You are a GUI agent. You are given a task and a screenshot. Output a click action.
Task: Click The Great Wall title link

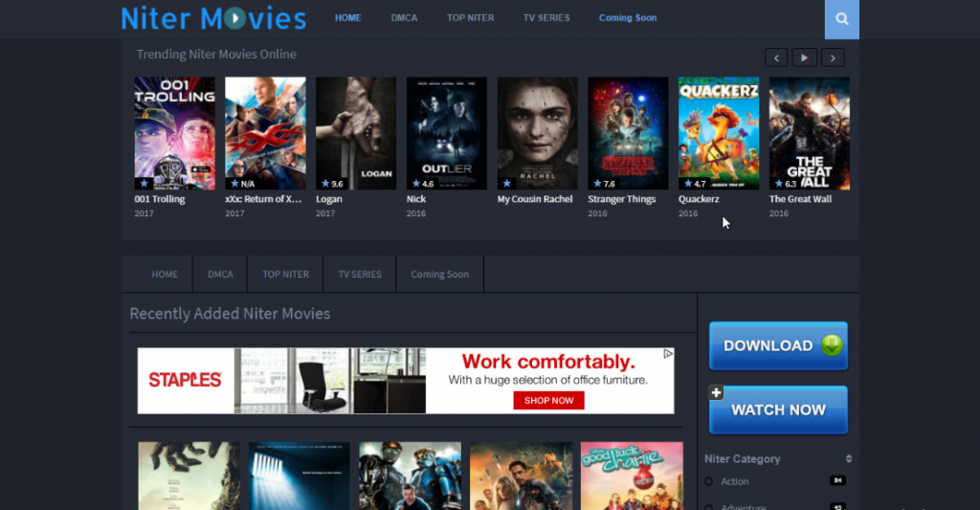tap(800, 199)
